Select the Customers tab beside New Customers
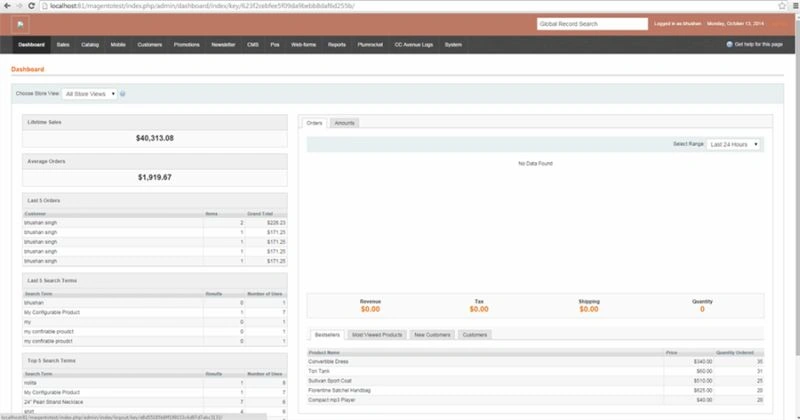Screen dimensions: 800x420 [x=475, y=335]
